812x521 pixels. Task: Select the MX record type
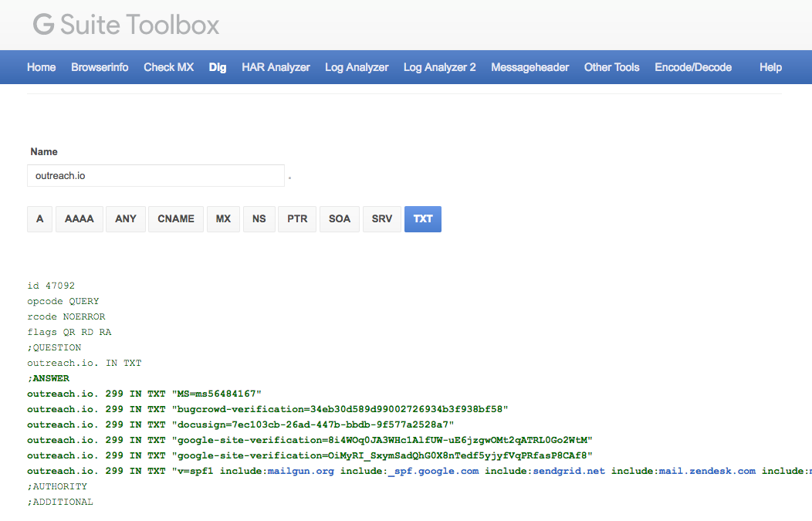(x=223, y=218)
